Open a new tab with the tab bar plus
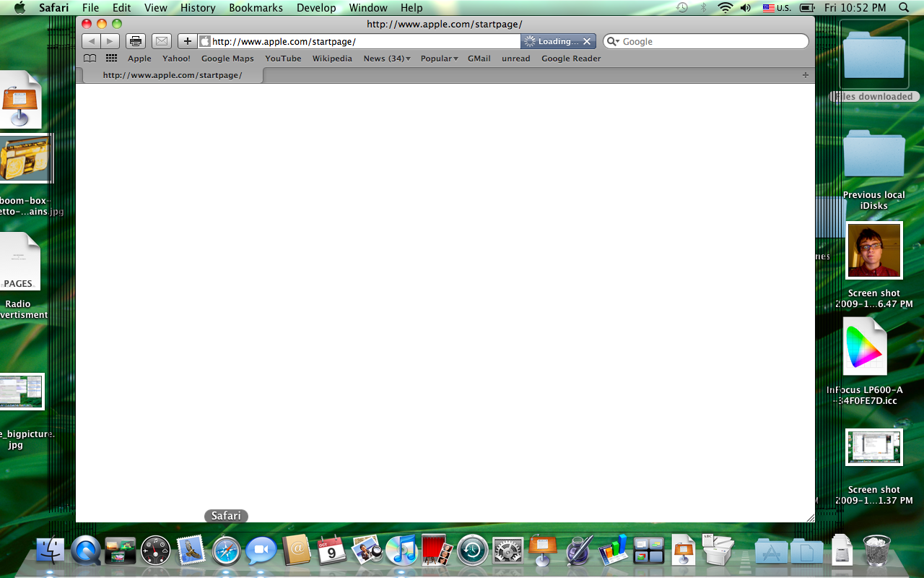The width and height of the screenshot is (924, 578). point(806,75)
